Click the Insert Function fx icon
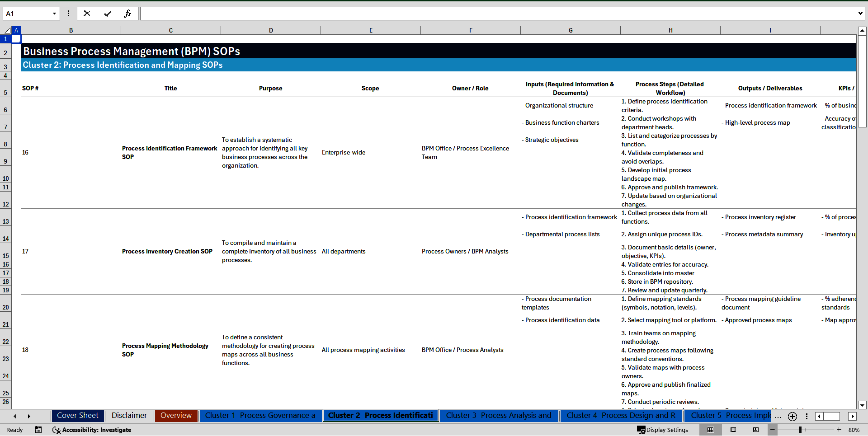The image size is (868, 436). tap(127, 14)
